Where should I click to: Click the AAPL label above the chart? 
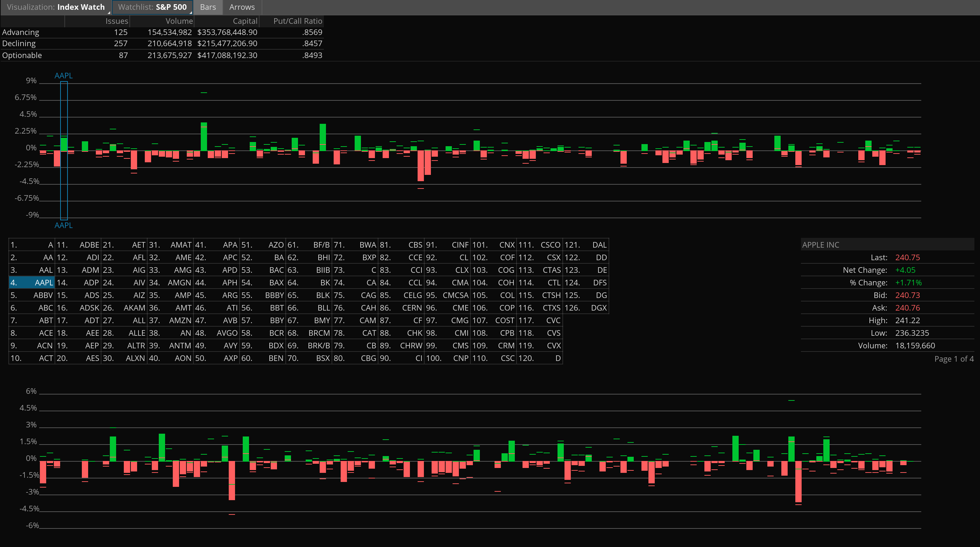pos(64,76)
